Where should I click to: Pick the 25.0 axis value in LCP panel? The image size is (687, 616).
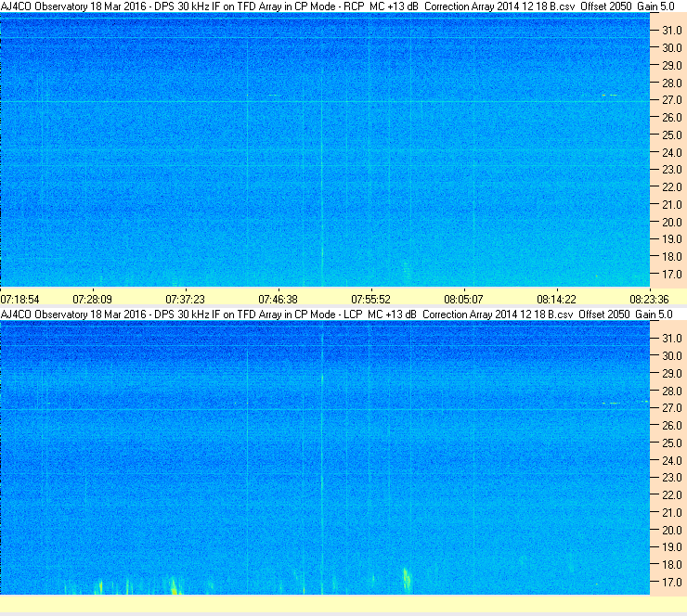coord(672,443)
